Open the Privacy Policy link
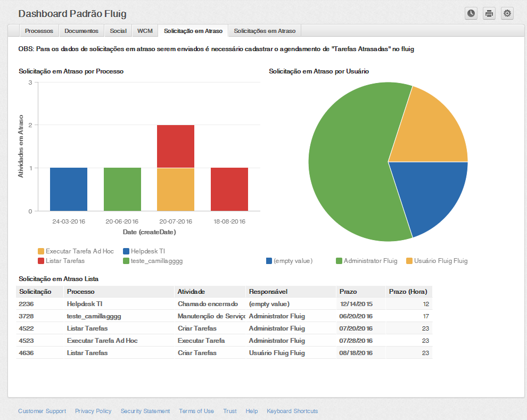This screenshot has height=420, width=527. coord(93,411)
